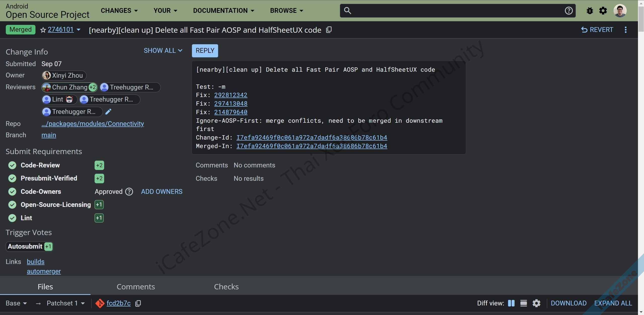This screenshot has width=644, height=315.
Task: Copy the change subject using the copy icon
Action: point(329,30)
